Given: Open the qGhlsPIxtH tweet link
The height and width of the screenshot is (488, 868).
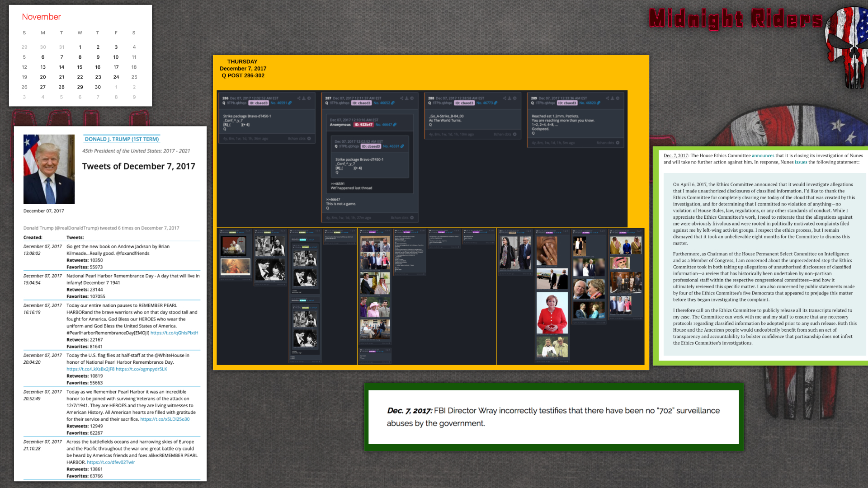Looking at the screenshot, I should click(174, 333).
